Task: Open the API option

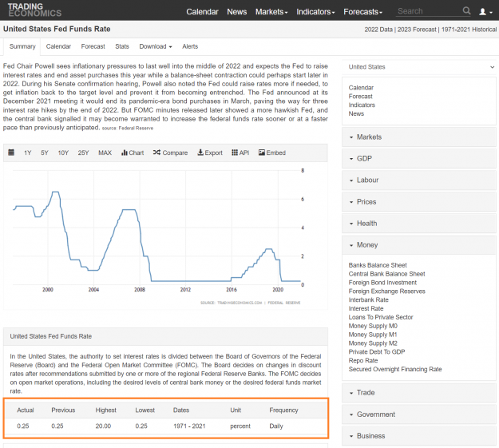Action: click(x=240, y=153)
